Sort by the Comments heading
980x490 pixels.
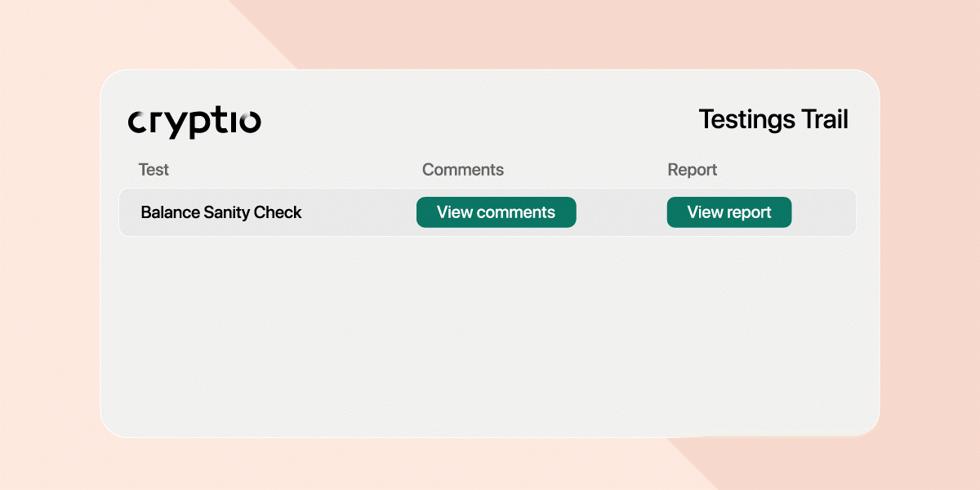pyautogui.click(x=463, y=170)
